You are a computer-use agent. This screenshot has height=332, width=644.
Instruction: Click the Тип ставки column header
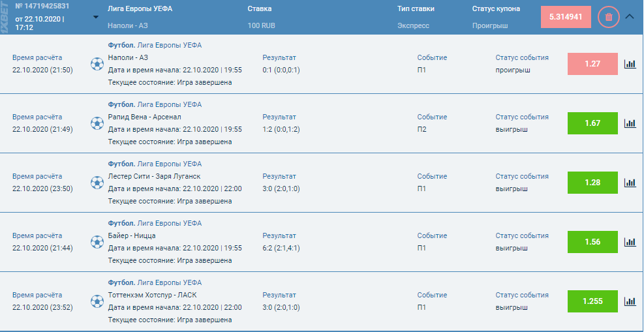[x=416, y=9]
